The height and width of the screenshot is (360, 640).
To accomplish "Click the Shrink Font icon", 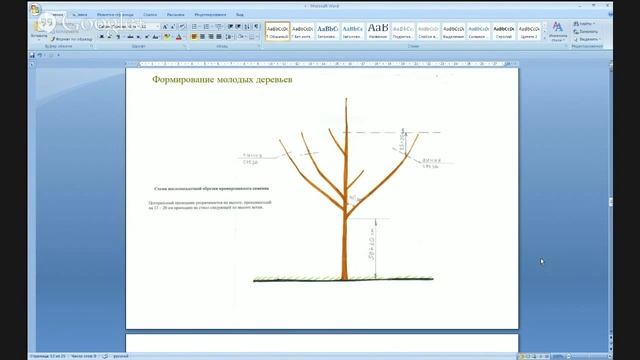I will click(x=173, y=27).
